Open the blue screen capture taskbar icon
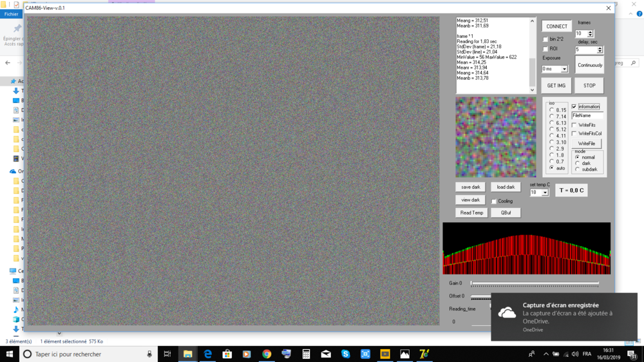The width and height of the screenshot is (644, 362). click(365, 354)
